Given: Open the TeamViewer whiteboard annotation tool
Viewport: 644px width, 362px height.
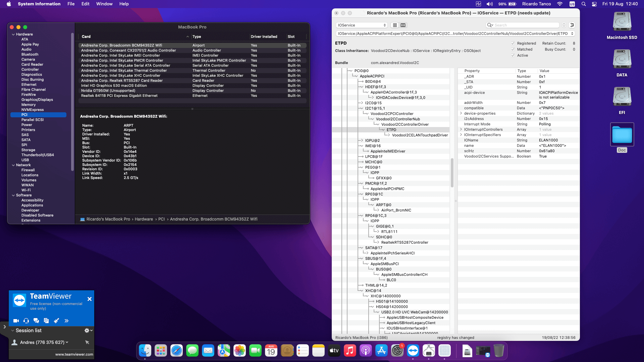Looking at the screenshot, I should pos(56,320).
